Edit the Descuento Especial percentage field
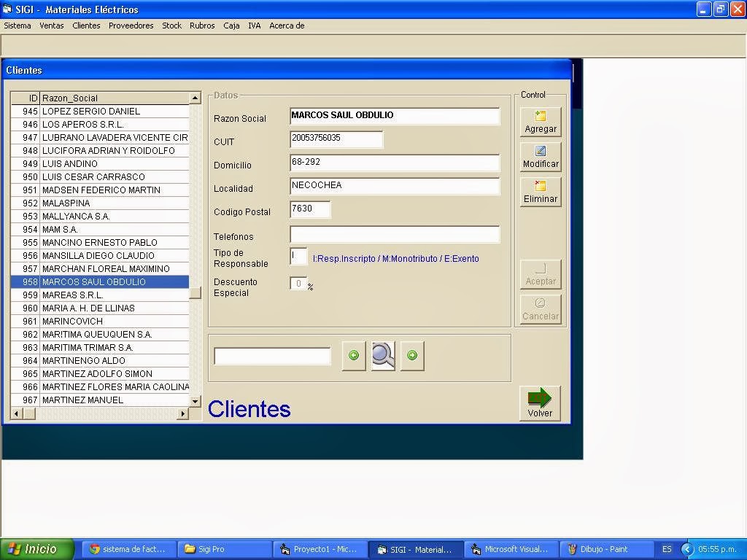The height and width of the screenshot is (560, 747). tap(298, 284)
